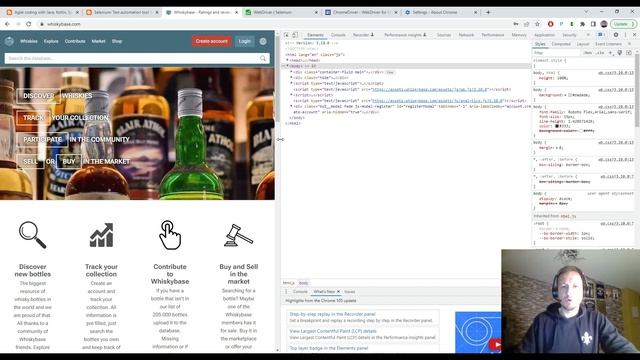Expand the head element node
Image resolution: width=640 pixels, height=360 pixels.
[287, 60]
